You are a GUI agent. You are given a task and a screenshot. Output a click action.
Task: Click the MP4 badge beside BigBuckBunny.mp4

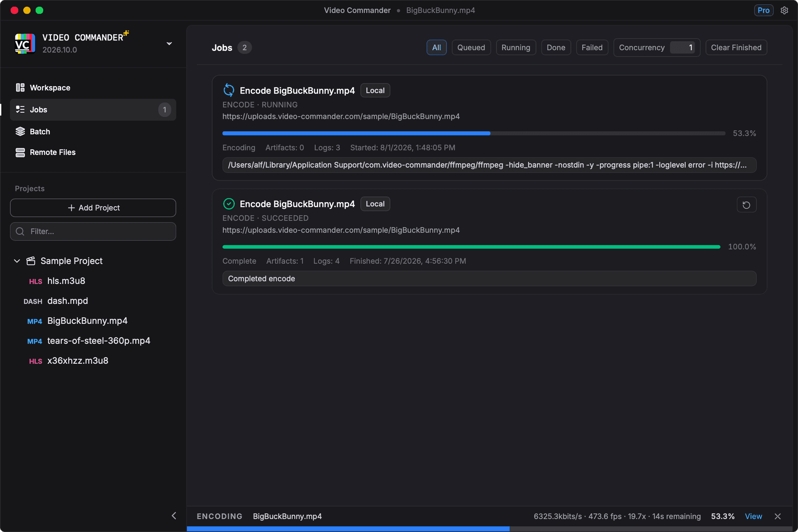(34, 321)
